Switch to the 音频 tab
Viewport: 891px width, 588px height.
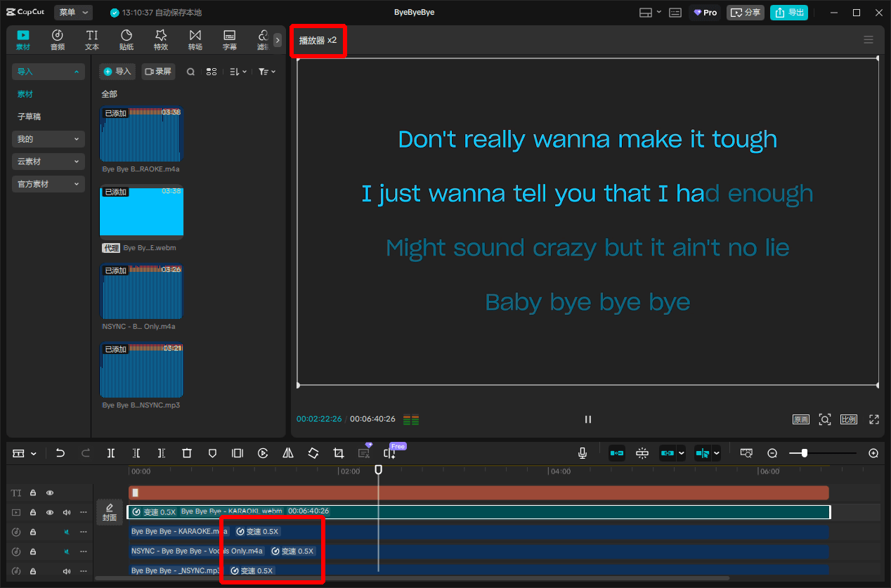point(58,40)
